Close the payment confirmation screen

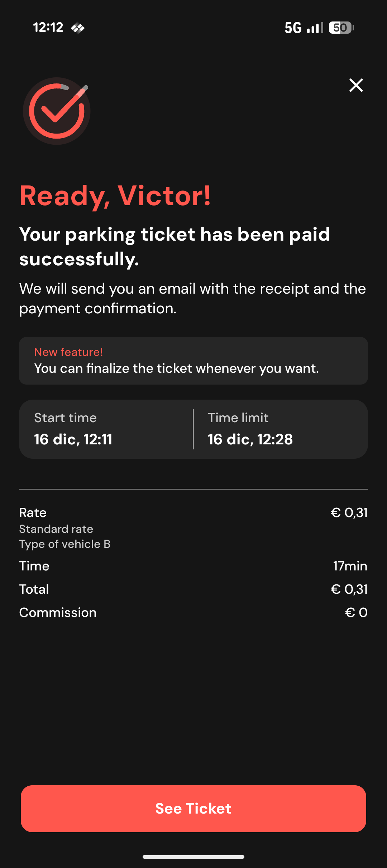356,85
